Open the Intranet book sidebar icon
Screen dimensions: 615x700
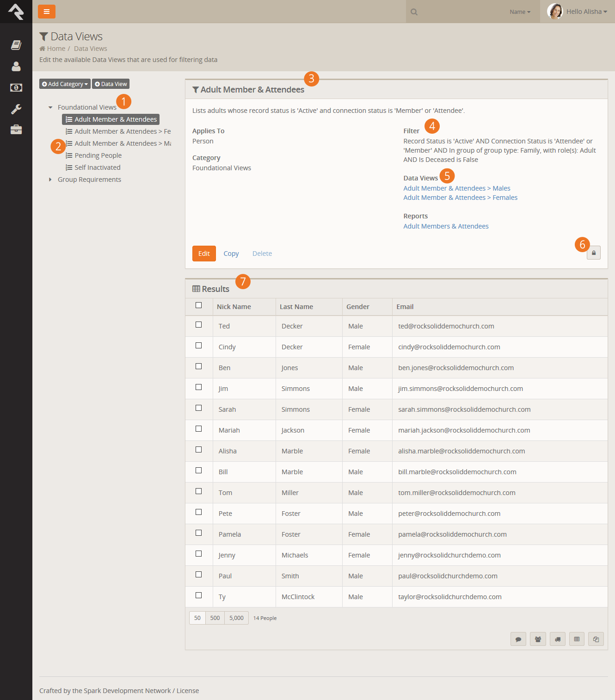tap(16, 45)
